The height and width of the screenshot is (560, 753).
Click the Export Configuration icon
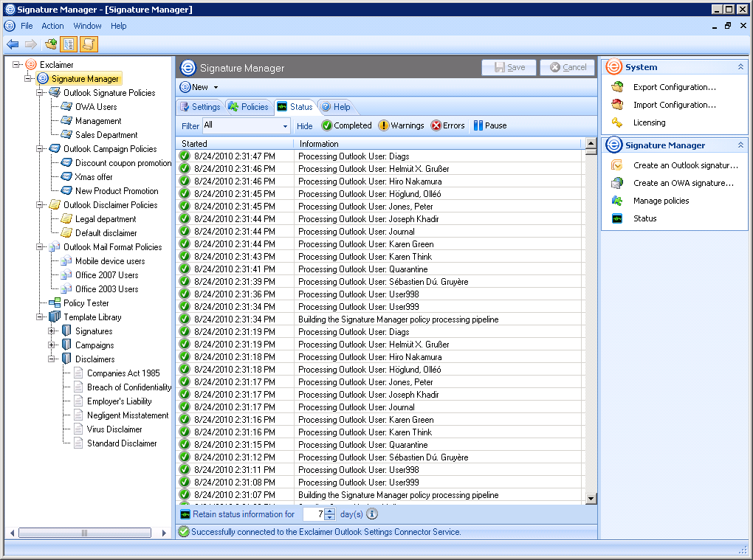tap(617, 87)
